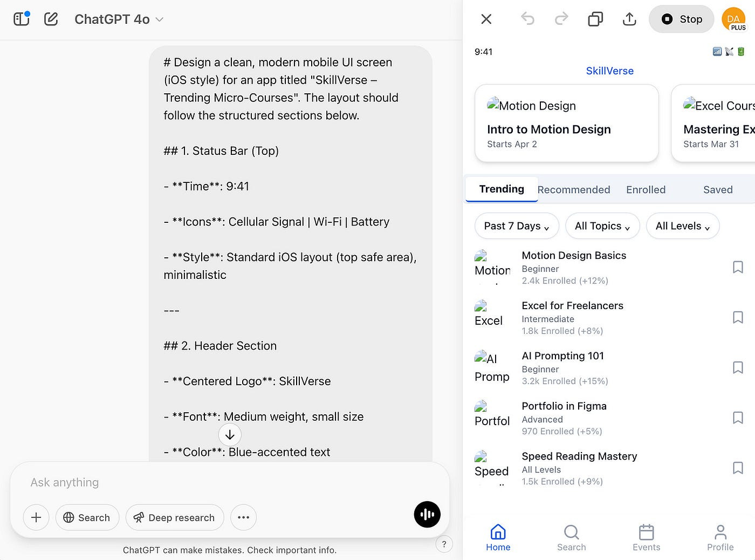Redo the canvas change
This screenshot has width=755, height=560.
click(x=561, y=19)
